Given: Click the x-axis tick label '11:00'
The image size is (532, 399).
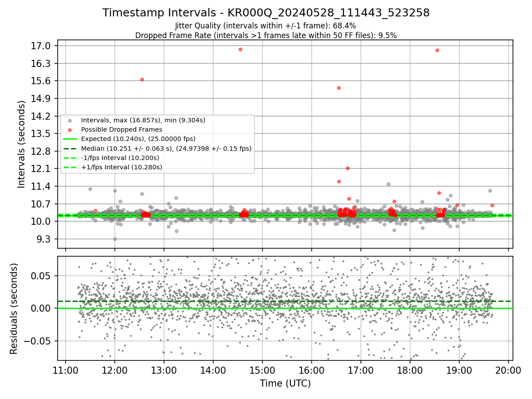Looking at the screenshot, I should [x=66, y=370].
